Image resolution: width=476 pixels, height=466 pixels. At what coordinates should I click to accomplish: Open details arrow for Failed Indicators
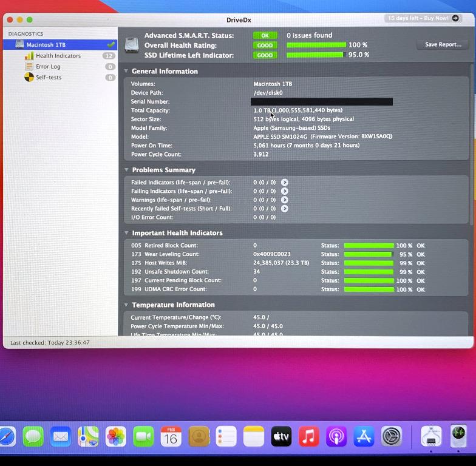tap(284, 182)
